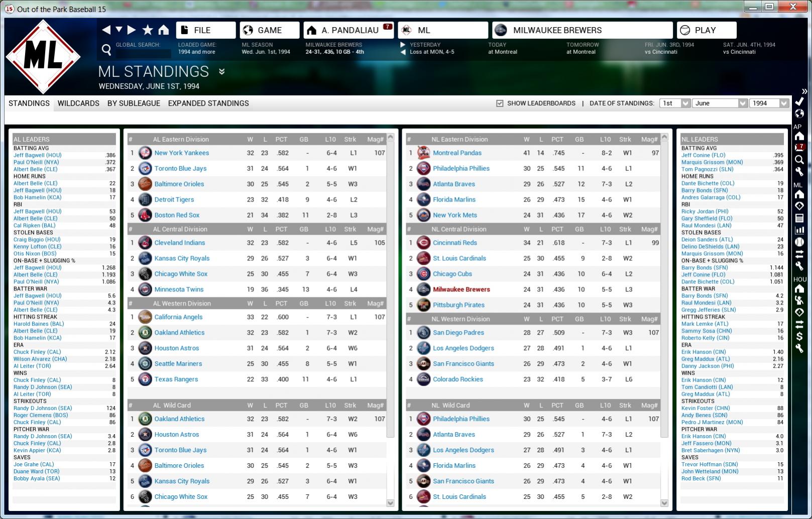Open the PLAY menu
Viewport: 812px width, 519px height.
point(707,30)
